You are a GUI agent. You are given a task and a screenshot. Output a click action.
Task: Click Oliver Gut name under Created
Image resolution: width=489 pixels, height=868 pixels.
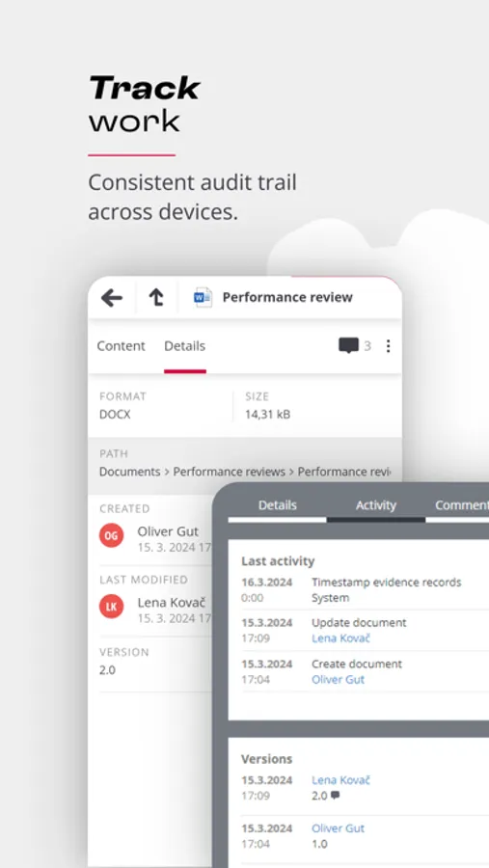[168, 531]
